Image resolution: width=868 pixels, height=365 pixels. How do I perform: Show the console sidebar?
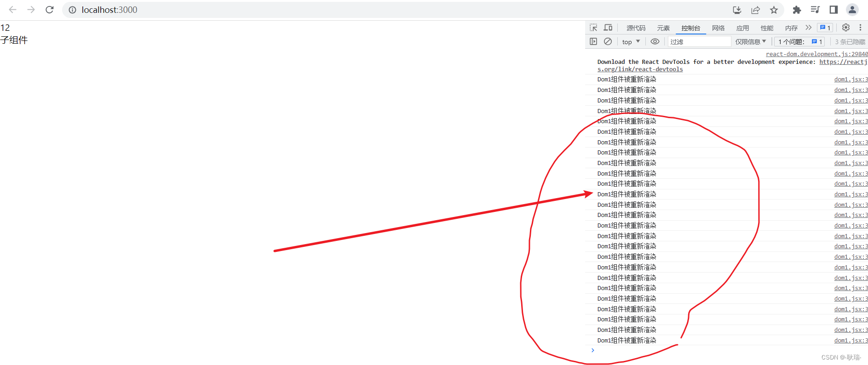593,41
